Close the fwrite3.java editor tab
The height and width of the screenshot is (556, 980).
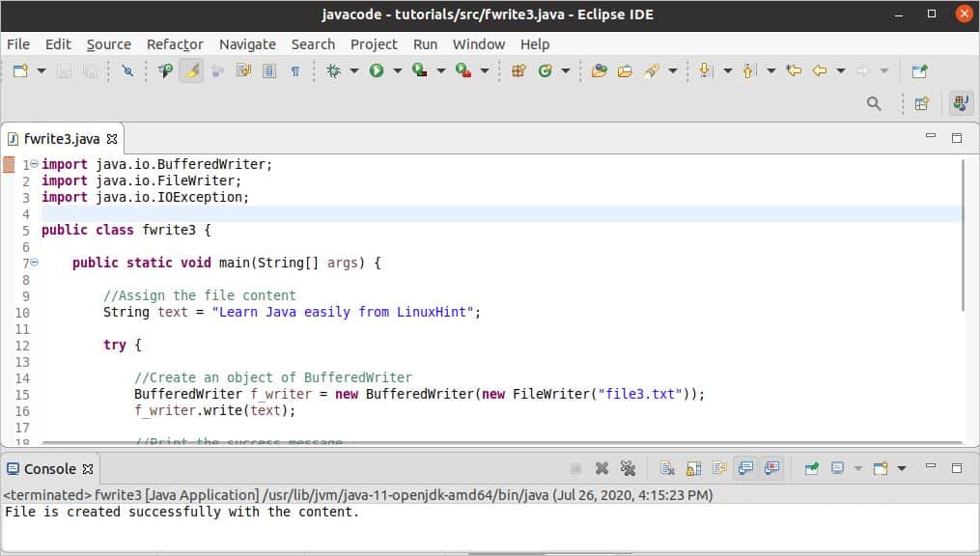coord(109,138)
